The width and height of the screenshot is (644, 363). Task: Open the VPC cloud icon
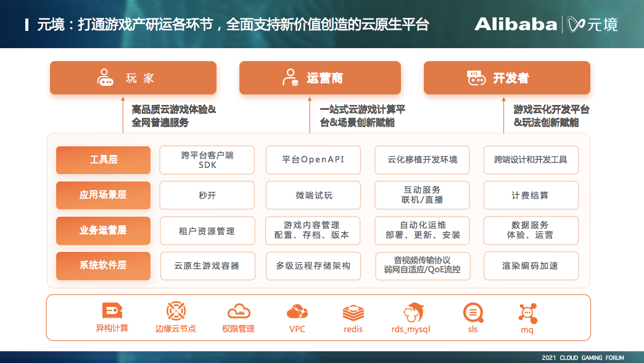coord(297,312)
